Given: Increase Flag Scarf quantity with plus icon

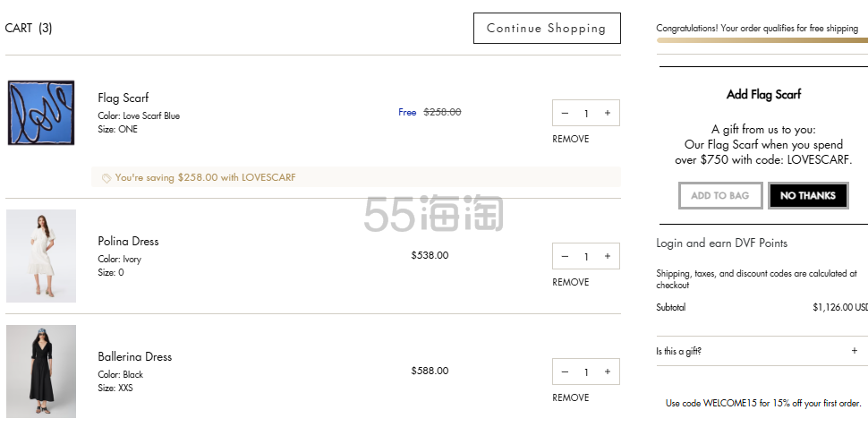Looking at the screenshot, I should pos(608,113).
